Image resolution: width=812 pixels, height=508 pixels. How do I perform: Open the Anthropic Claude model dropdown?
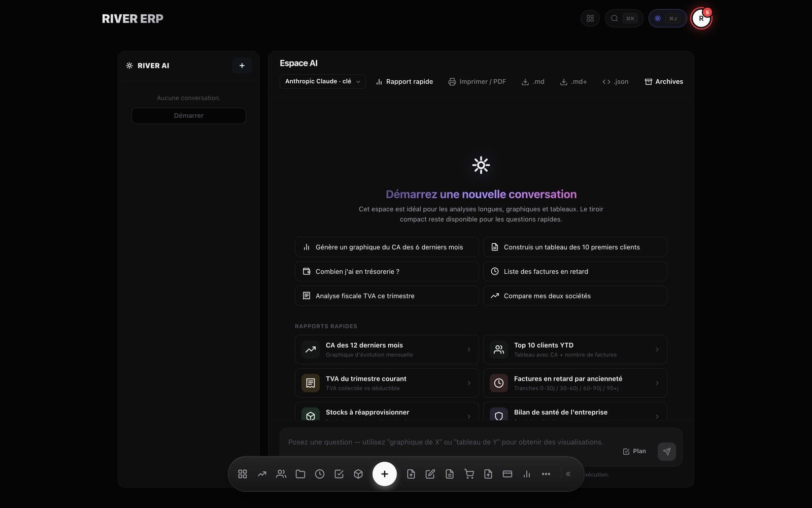(322, 81)
